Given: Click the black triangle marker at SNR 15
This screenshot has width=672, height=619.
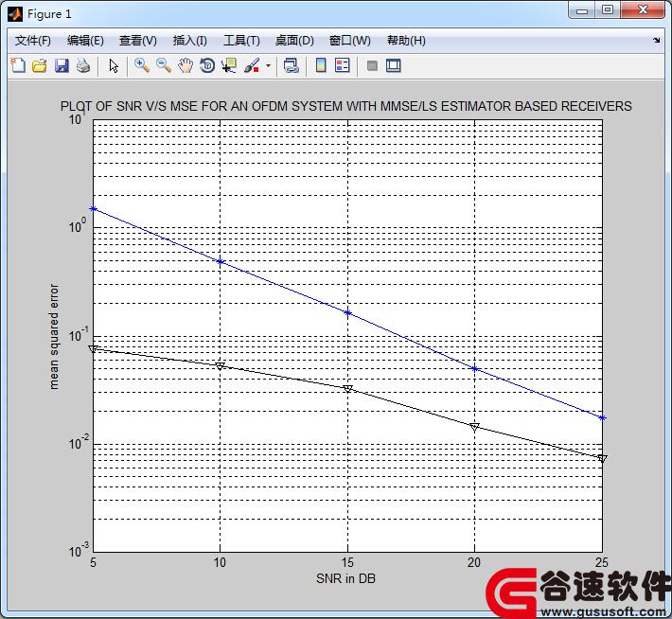Looking at the screenshot, I should pyautogui.click(x=348, y=389).
